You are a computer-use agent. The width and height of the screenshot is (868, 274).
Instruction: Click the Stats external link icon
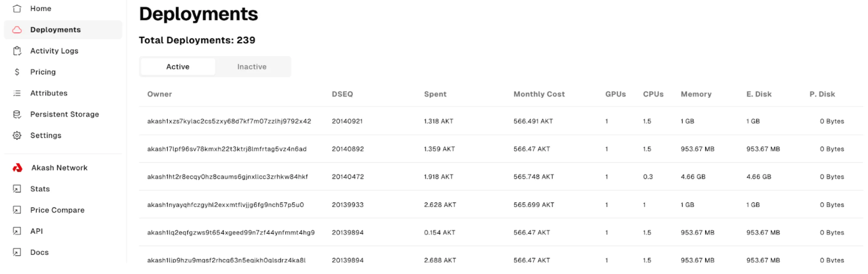click(17, 189)
